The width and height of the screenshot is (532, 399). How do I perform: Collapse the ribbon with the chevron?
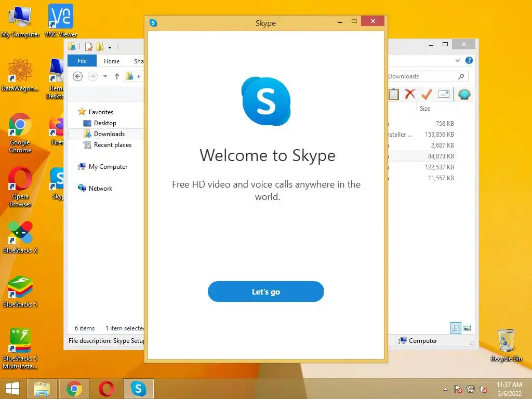tap(457, 60)
